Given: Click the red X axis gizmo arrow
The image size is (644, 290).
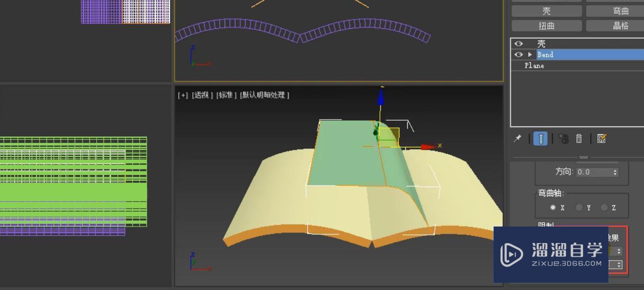Looking at the screenshot, I should click(428, 146).
